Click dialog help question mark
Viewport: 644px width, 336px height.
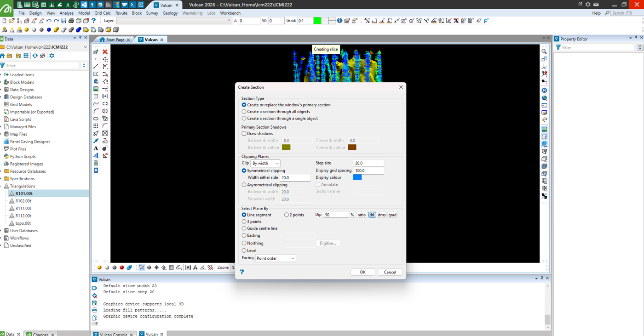click(x=242, y=272)
